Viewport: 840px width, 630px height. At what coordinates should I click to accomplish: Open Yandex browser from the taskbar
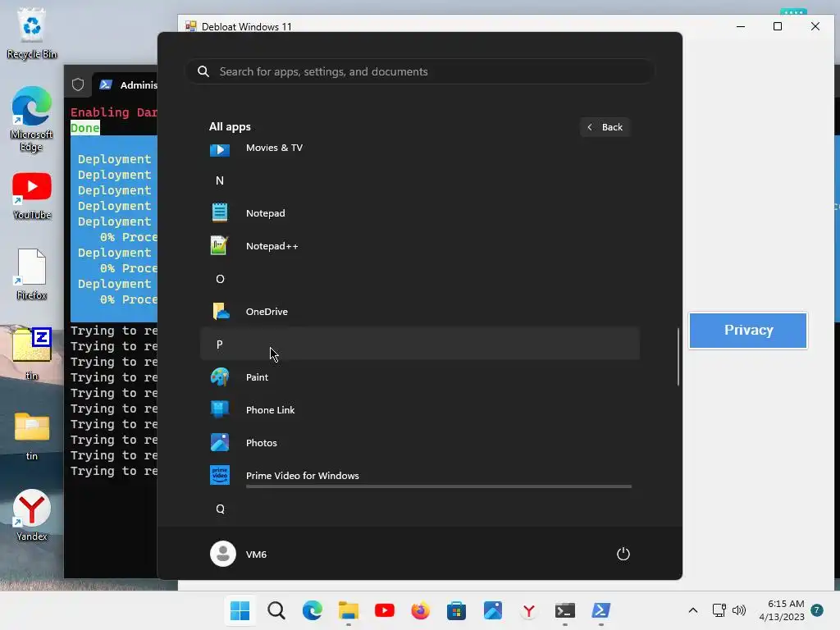click(529, 610)
